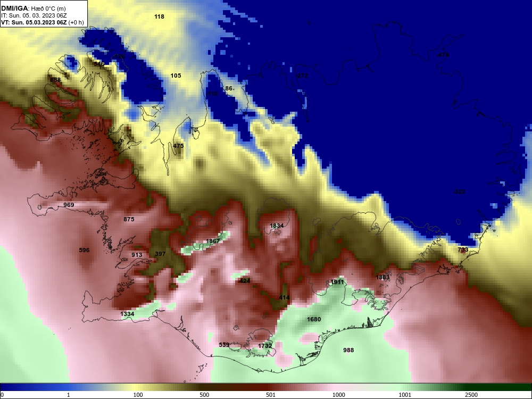
Task: Click the legend label 2500
Action: coord(471,395)
